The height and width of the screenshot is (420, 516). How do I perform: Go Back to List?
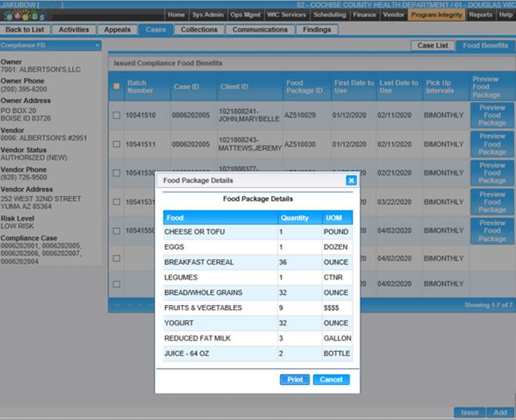[x=25, y=29]
